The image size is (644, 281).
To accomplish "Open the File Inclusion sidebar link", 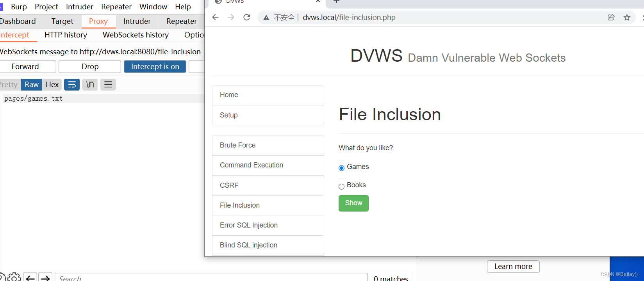I will click(268, 205).
